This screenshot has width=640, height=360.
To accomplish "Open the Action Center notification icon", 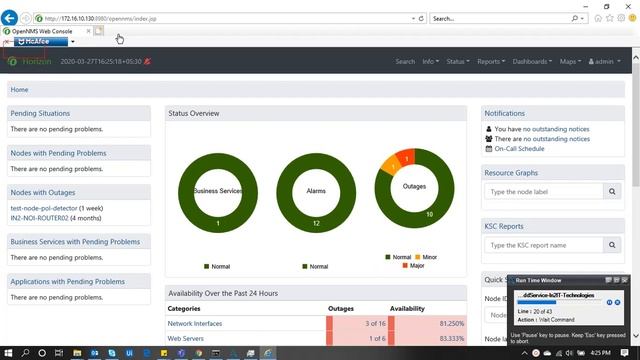I will [624, 353].
